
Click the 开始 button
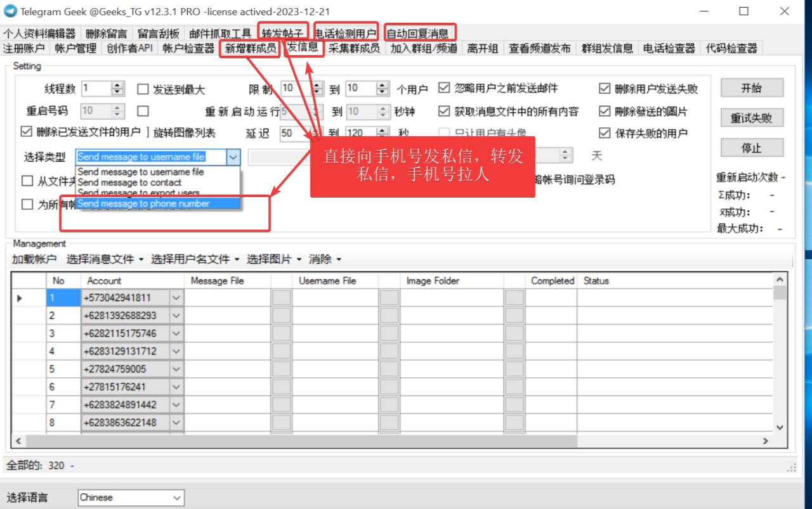click(752, 88)
